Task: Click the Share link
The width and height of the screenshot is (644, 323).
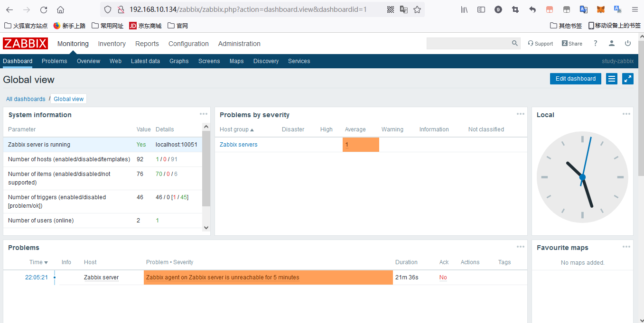Action: (x=572, y=44)
